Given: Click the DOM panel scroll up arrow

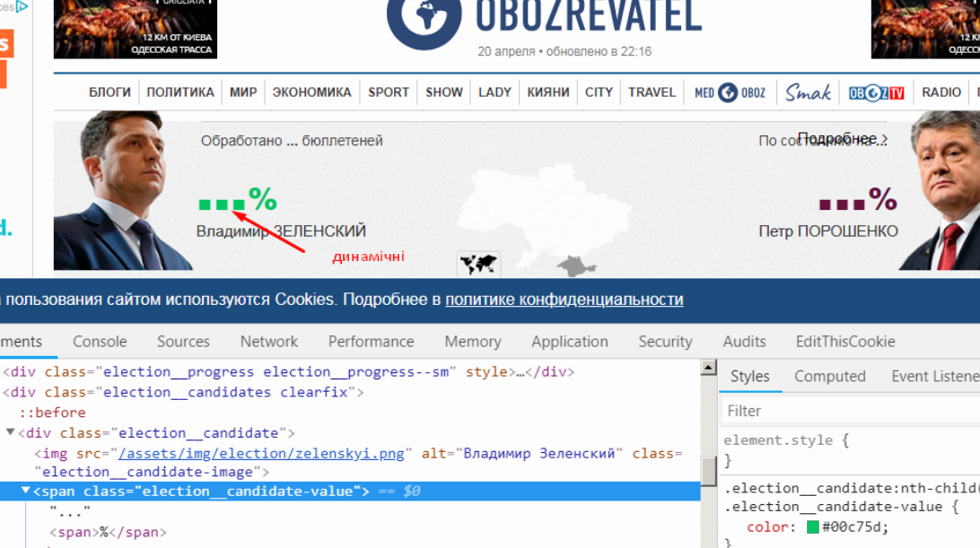Looking at the screenshot, I should 708,368.
